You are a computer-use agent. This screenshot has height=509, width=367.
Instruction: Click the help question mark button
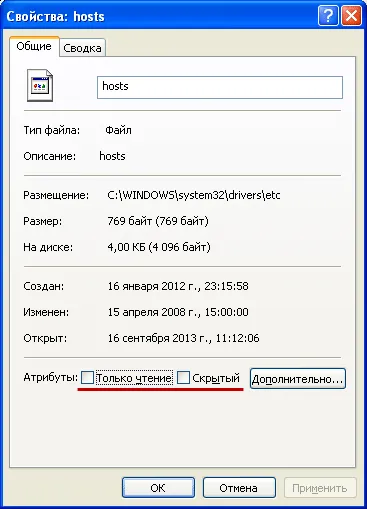point(328,15)
